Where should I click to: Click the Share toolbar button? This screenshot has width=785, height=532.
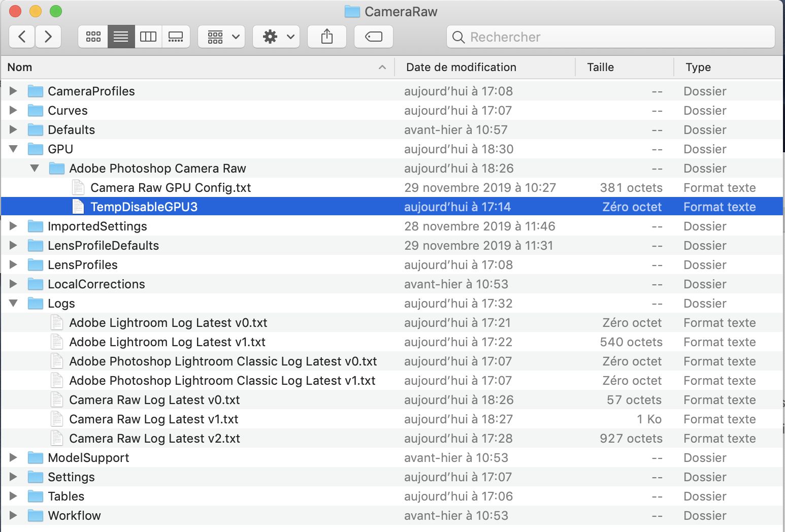[327, 37]
